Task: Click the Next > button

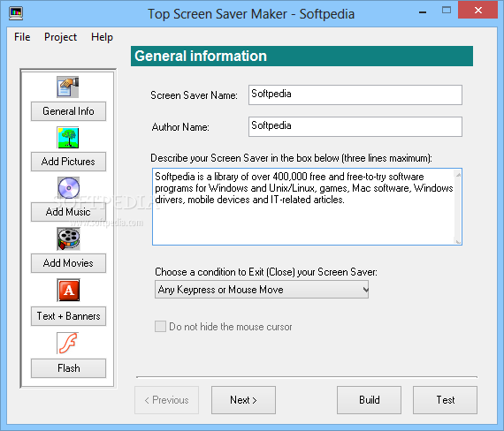Action: pyautogui.click(x=243, y=400)
